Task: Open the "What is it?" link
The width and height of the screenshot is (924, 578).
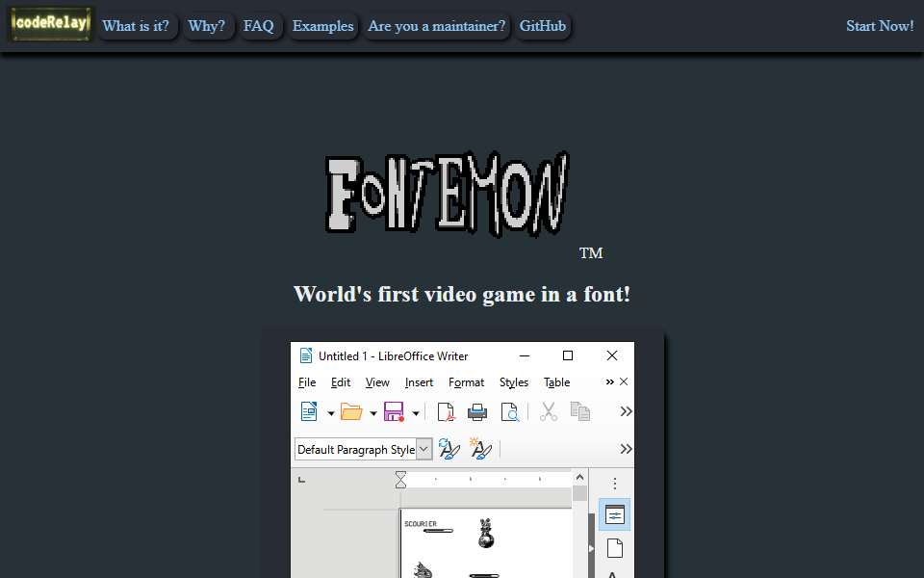Action: tap(136, 26)
